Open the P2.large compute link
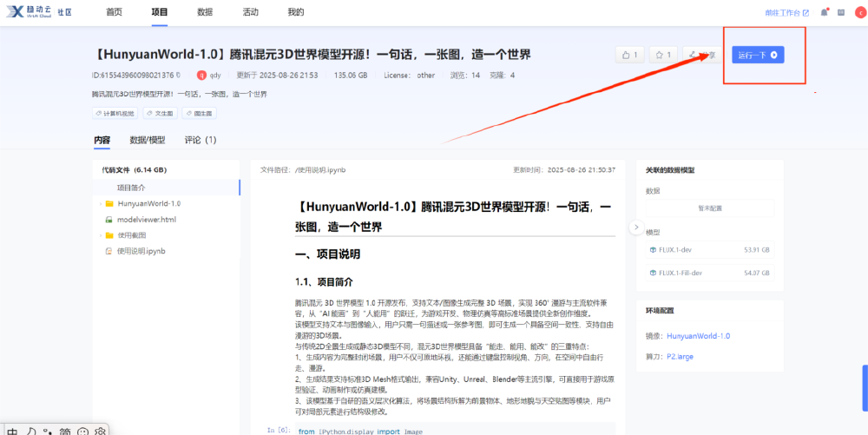868x435 pixels. [680, 356]
